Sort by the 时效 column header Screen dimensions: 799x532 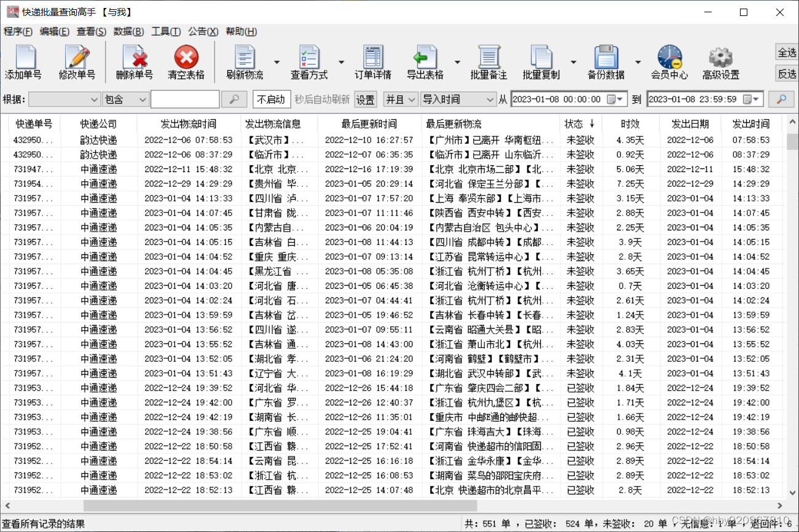[x=630, y=124]
